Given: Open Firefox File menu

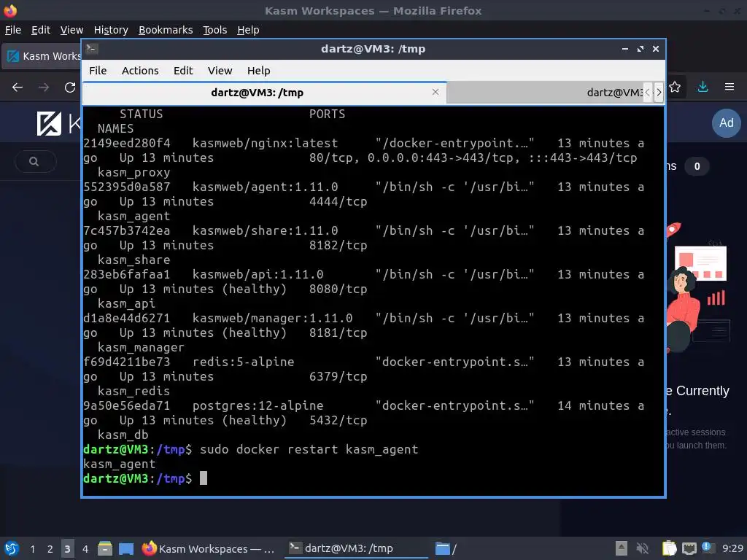Looking at the screenshot, I should (x=13, y=30).
